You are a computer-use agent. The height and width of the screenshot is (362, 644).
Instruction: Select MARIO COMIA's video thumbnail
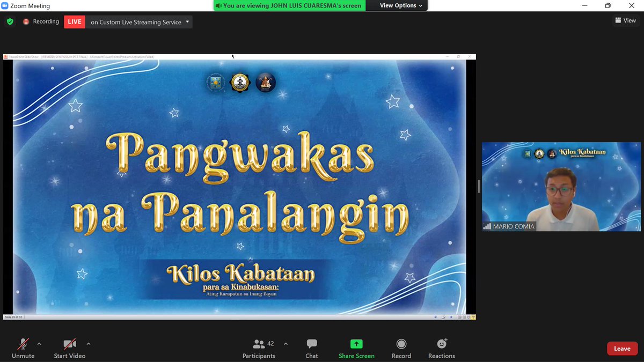[561, 187]
